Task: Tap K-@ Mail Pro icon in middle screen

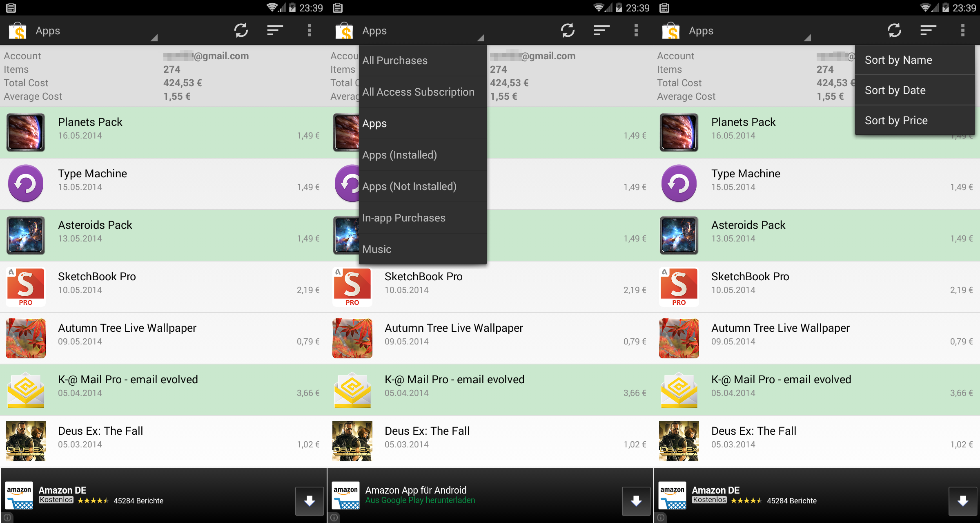Action: point(352,390)
